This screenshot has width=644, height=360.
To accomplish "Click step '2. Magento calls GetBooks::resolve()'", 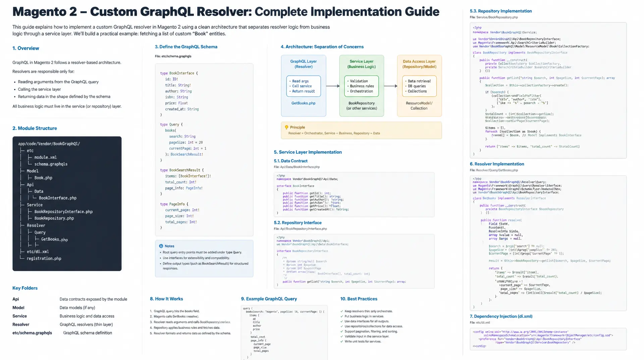I will (x=174, y=316).
